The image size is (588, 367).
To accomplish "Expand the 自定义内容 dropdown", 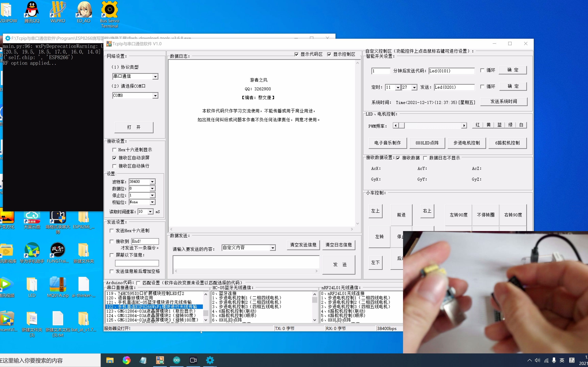I will [273, 248].
